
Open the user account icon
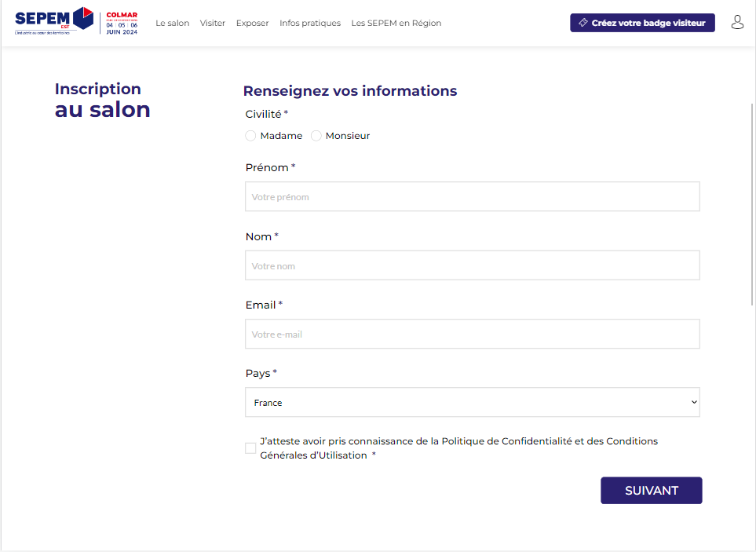pyautogui.click(x=737, y=22)
